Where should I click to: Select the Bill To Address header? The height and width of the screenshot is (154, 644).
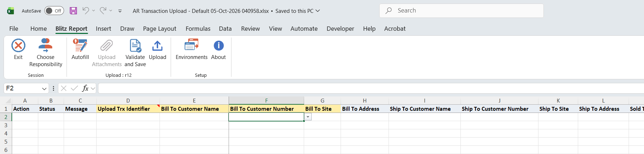tap(365, 109)
